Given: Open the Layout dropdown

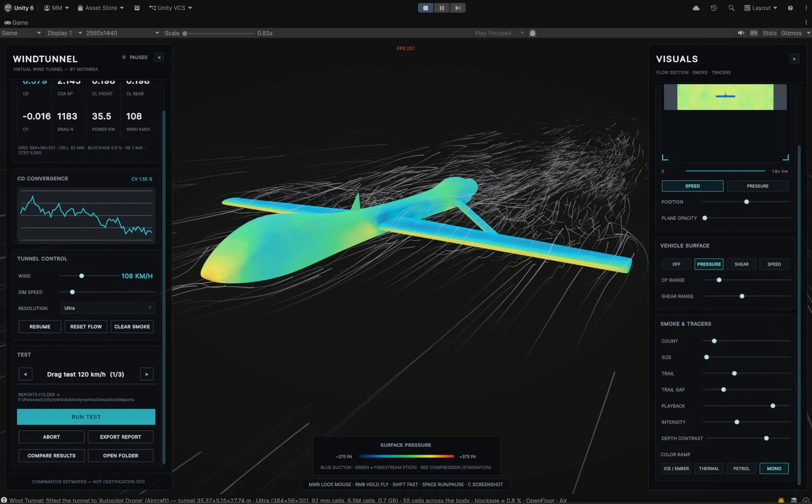Looking at the screenshot, I should 761,8.
